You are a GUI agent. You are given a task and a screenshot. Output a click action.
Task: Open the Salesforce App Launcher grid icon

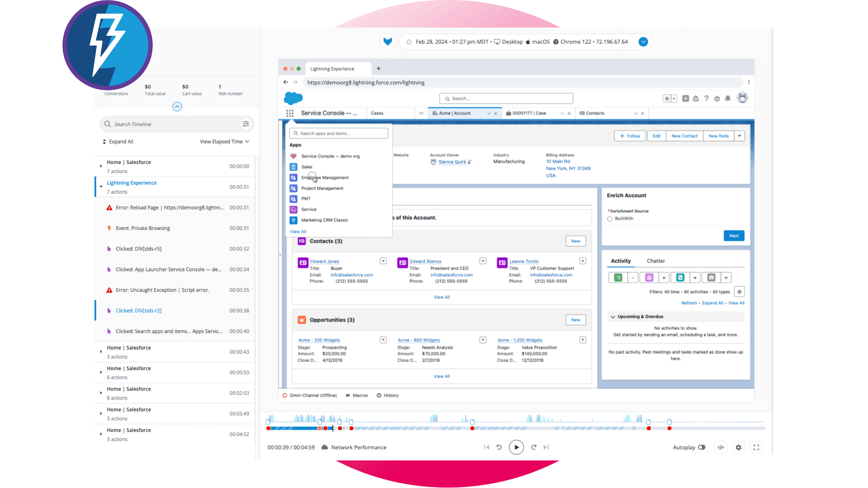click(290, 113)
